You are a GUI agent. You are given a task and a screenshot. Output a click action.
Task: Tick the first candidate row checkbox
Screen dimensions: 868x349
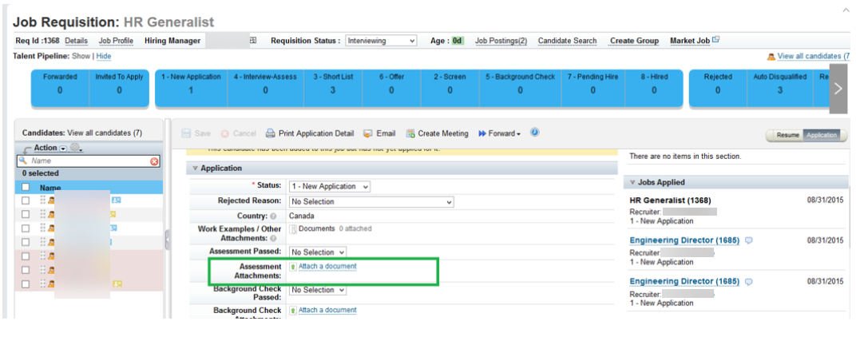pos(26,200)
